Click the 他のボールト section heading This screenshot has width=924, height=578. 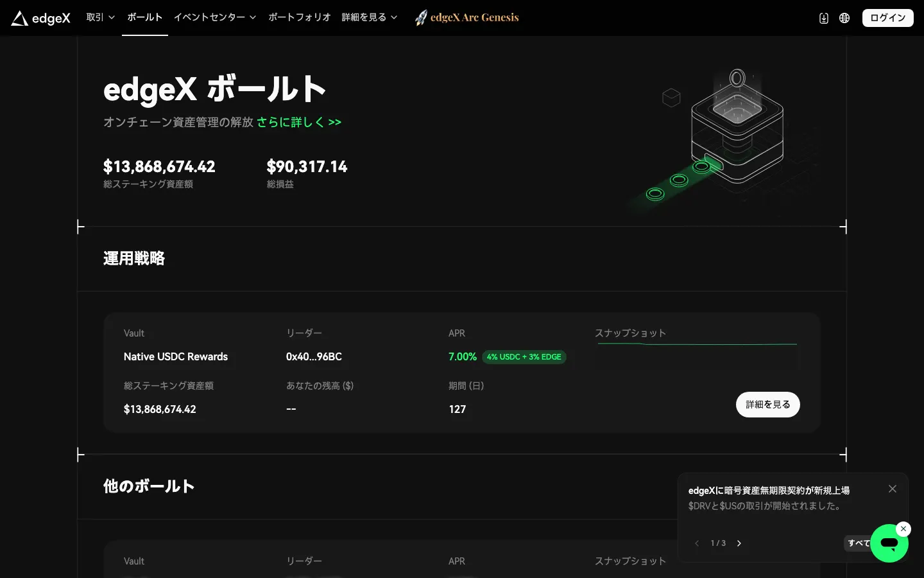click(149, 487)
